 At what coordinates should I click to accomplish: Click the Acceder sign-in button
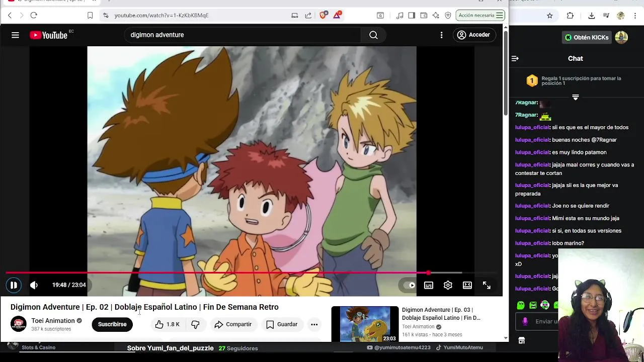(473, 35)
